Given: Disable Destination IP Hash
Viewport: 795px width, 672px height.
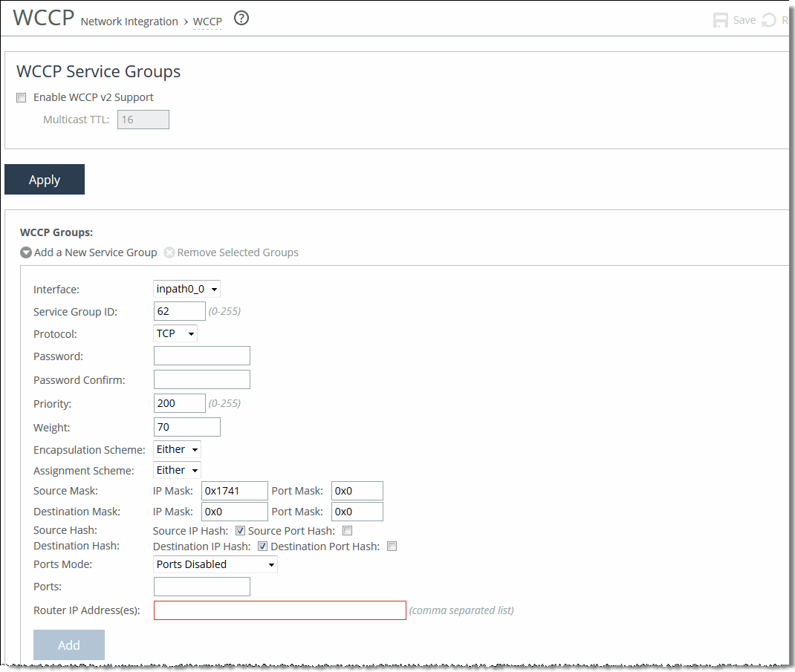Looking at the screenshot, I should 262,547.
